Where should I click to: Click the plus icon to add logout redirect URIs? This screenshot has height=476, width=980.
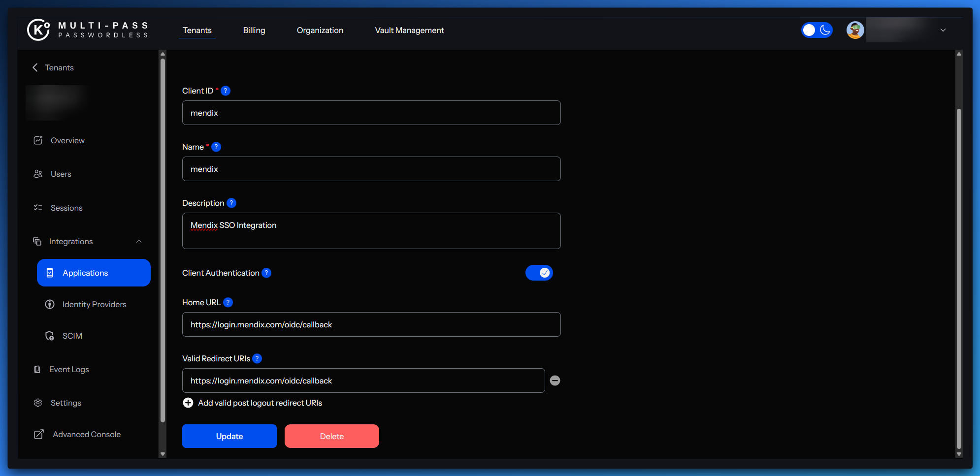(x=188, y=403)
